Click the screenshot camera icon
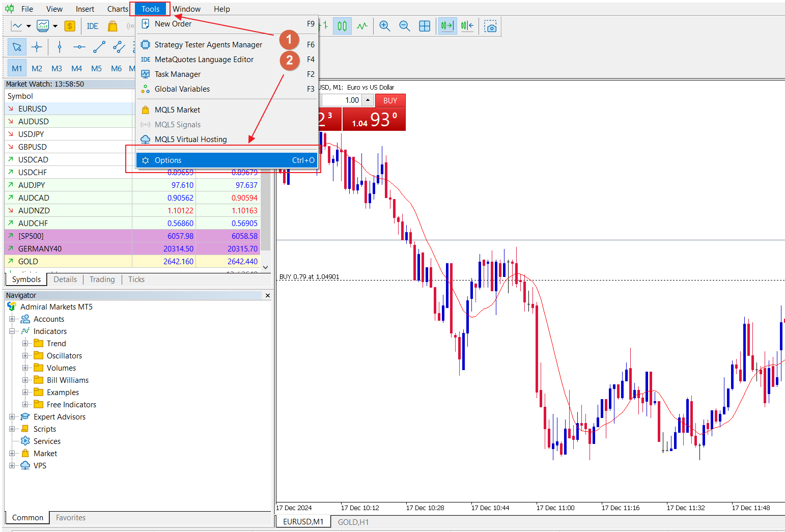785x532 pixels. pos(490,26)
